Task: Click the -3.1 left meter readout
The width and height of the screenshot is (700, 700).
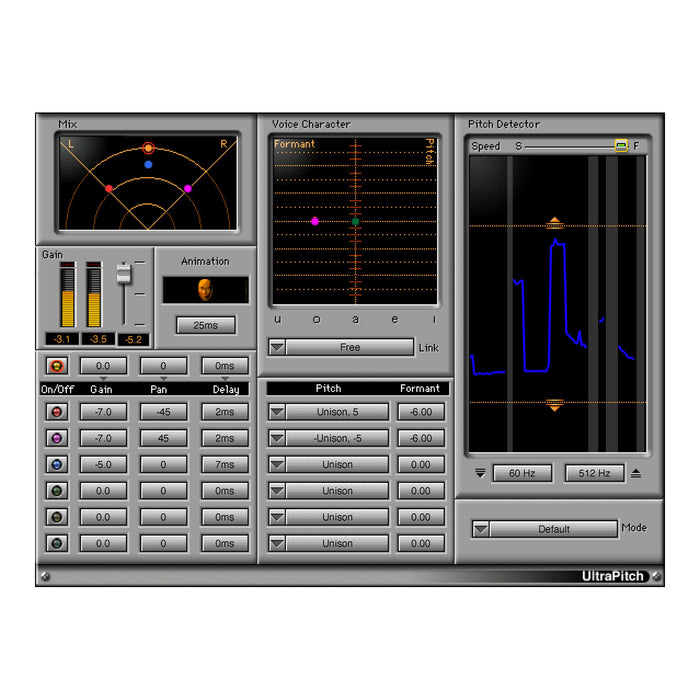Action: (62, 339)
